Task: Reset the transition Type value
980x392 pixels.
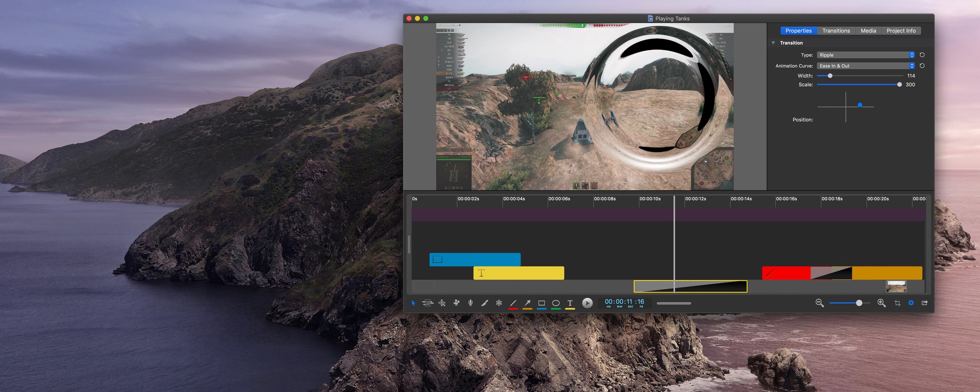Action: 922,55
